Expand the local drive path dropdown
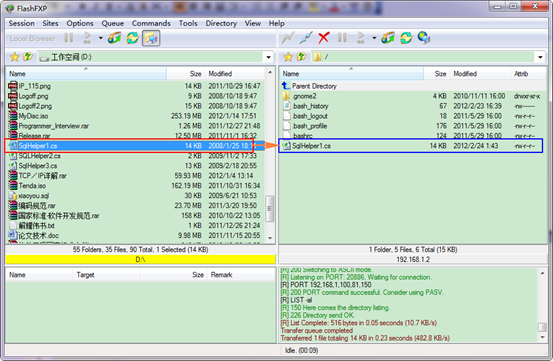553x361 pixels. pyautogui.click(x=269, y=57)
